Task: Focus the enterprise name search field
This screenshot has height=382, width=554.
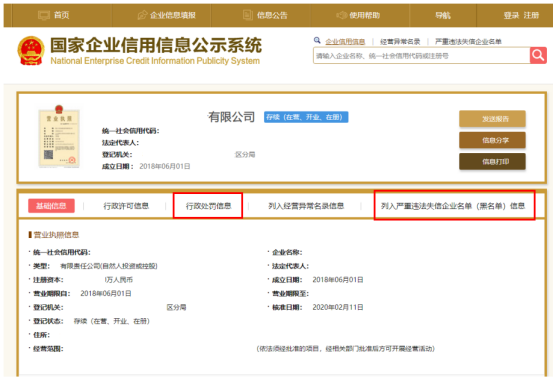Action: coord(422,56)
